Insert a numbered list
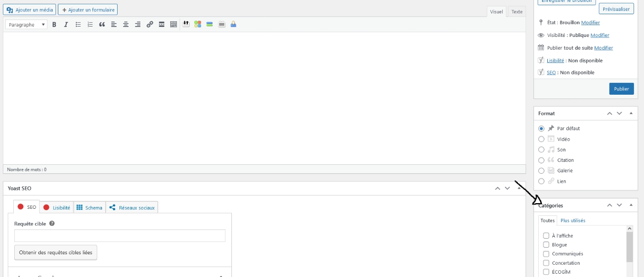The image size is (644, 277). pyautogui.click(x=90, y=25)
